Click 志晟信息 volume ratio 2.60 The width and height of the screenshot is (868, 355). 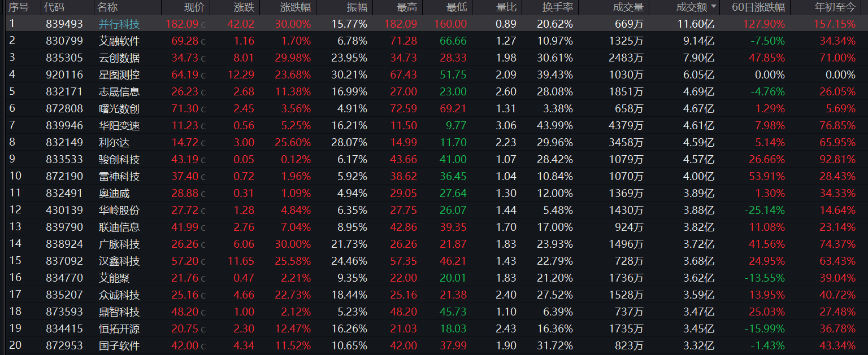click(x=506, y=91)
